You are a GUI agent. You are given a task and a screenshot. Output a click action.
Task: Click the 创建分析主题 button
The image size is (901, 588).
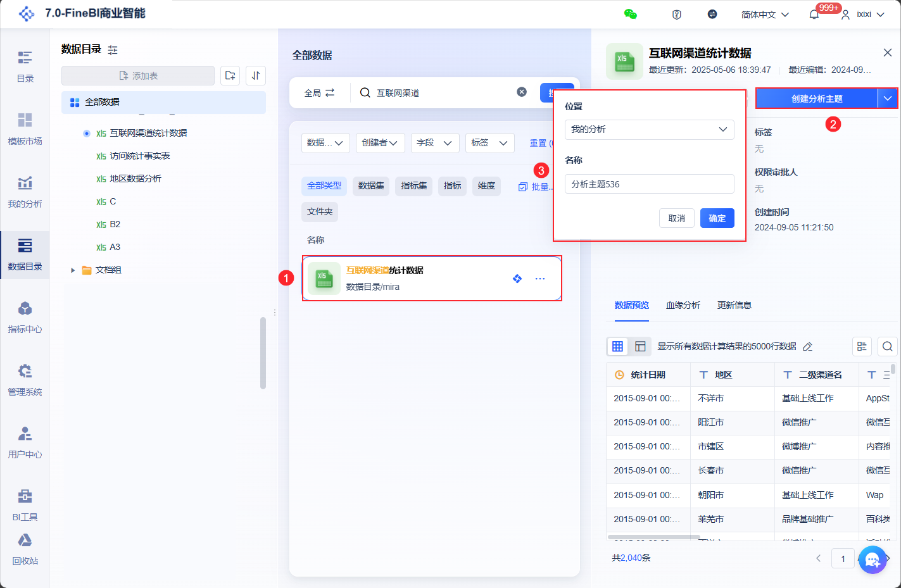(817, 98)
